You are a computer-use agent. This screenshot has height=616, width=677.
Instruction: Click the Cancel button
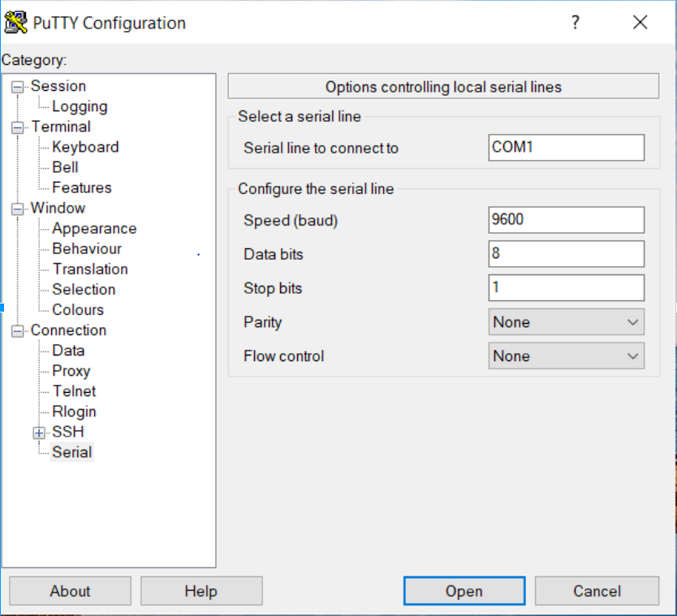click(597, 591)
